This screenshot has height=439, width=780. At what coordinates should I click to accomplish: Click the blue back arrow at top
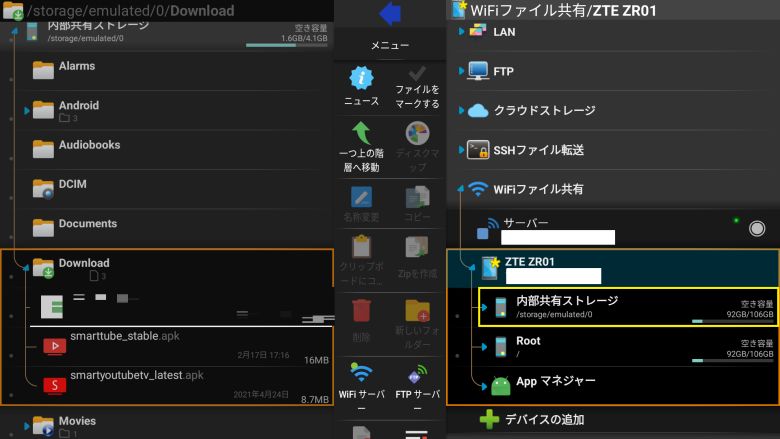390,13
